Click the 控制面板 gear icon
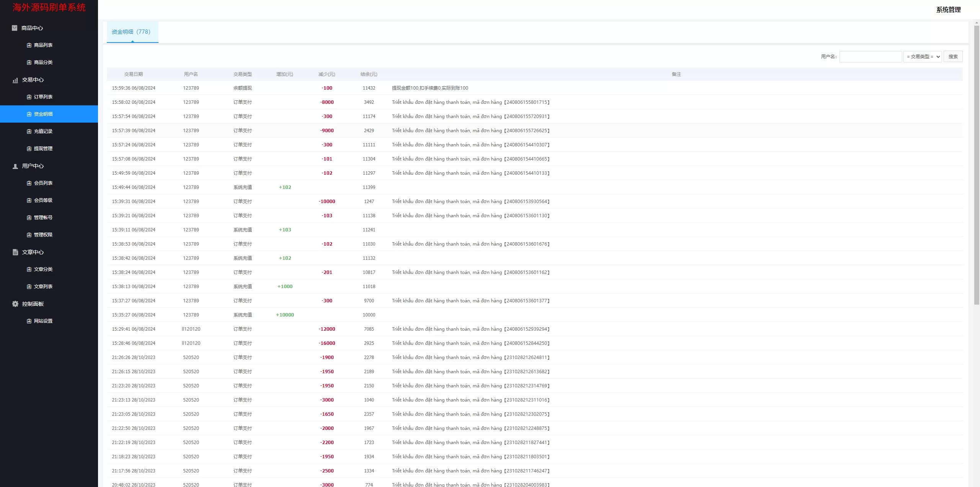The height and width of the screenshot is (487, 980). pyautogui.click(x=15, y=304)
